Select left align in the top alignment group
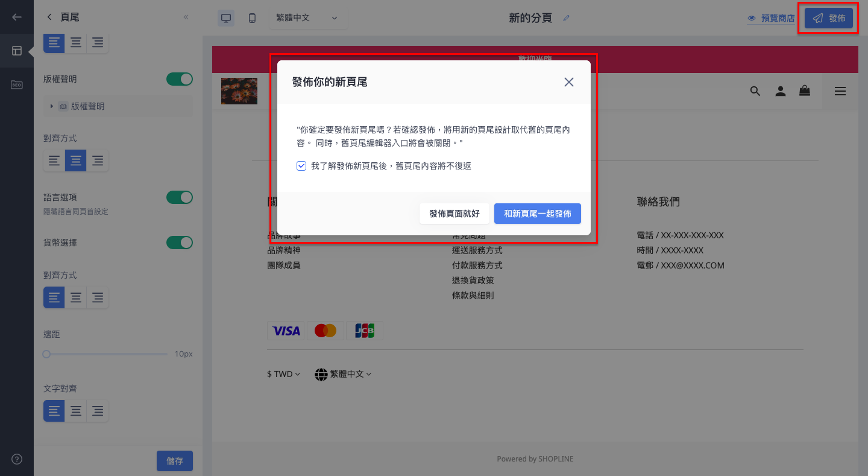 coord(54,42)
